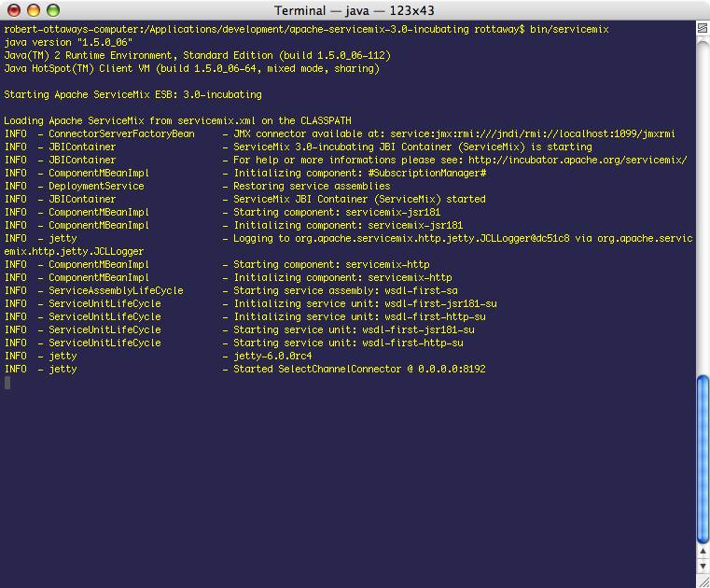Screen dimensions: 710x588
Task: Click the "ServiceAssemblyLifeCycle" logger name
Action: (x=116, y=290)
